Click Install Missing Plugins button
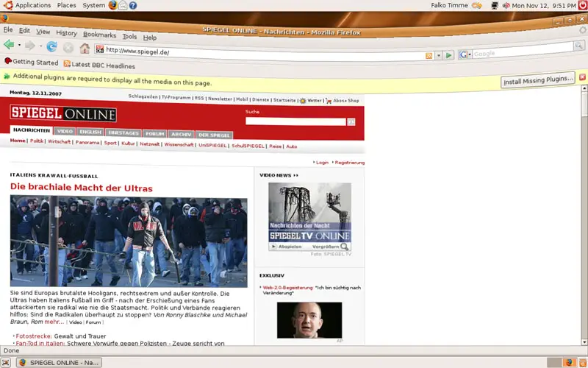This screenshot has height=368, width=588. pos(538,80)
